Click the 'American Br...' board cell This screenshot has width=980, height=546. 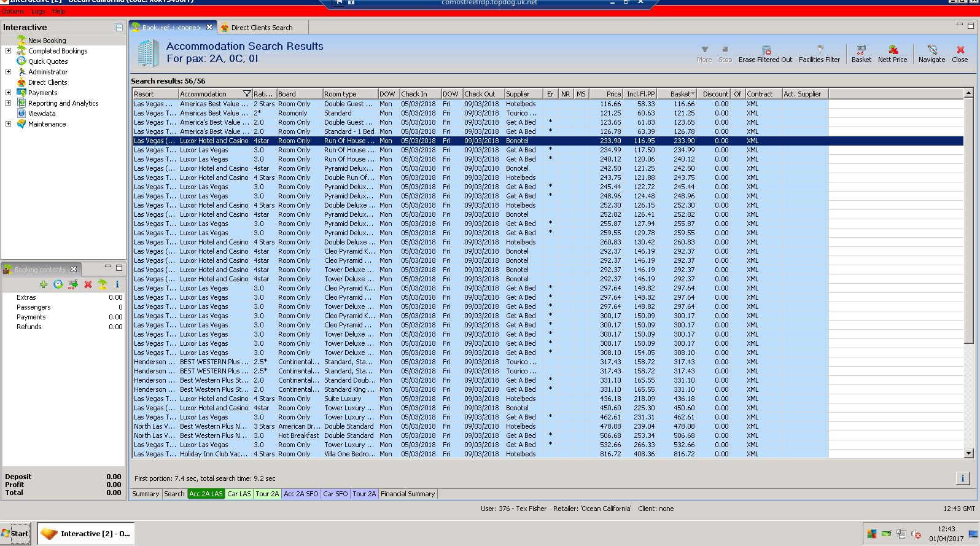299,426
